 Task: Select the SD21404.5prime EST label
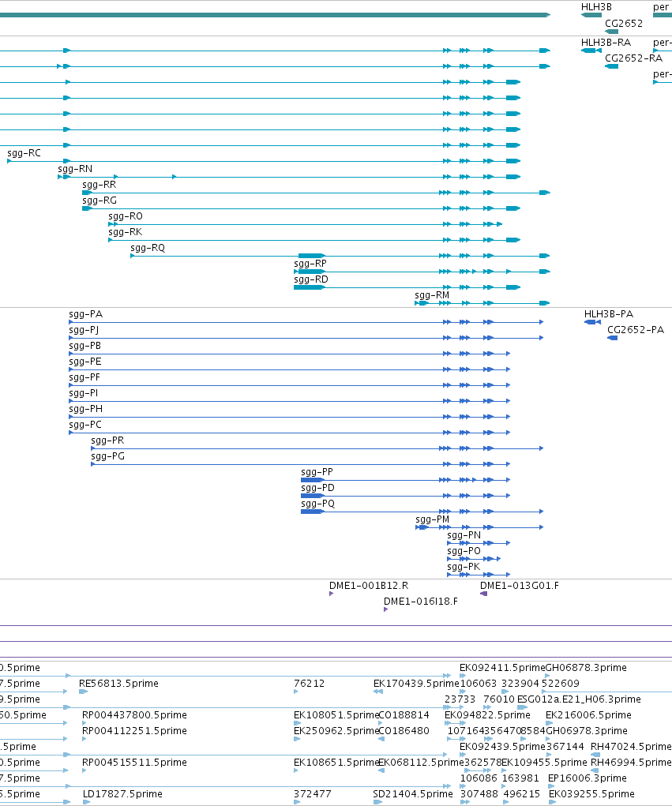413,794
